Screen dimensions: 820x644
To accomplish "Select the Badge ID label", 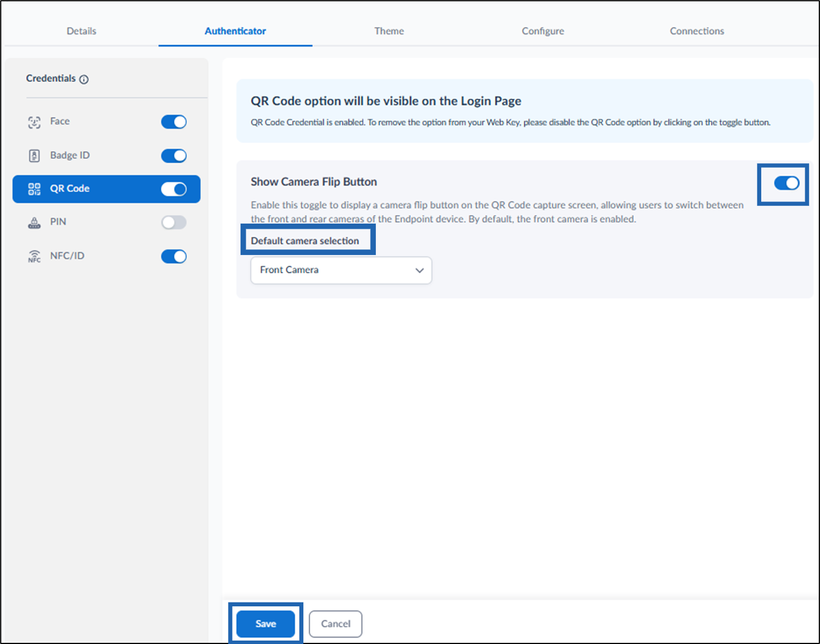I will pos(70,155).
